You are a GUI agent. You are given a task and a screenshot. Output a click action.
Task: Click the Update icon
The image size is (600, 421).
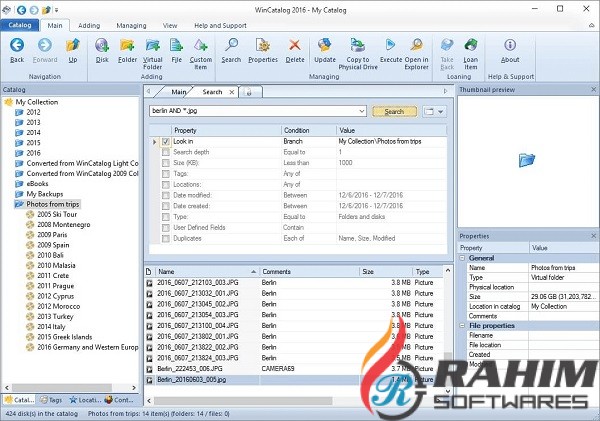pos(324,46)
